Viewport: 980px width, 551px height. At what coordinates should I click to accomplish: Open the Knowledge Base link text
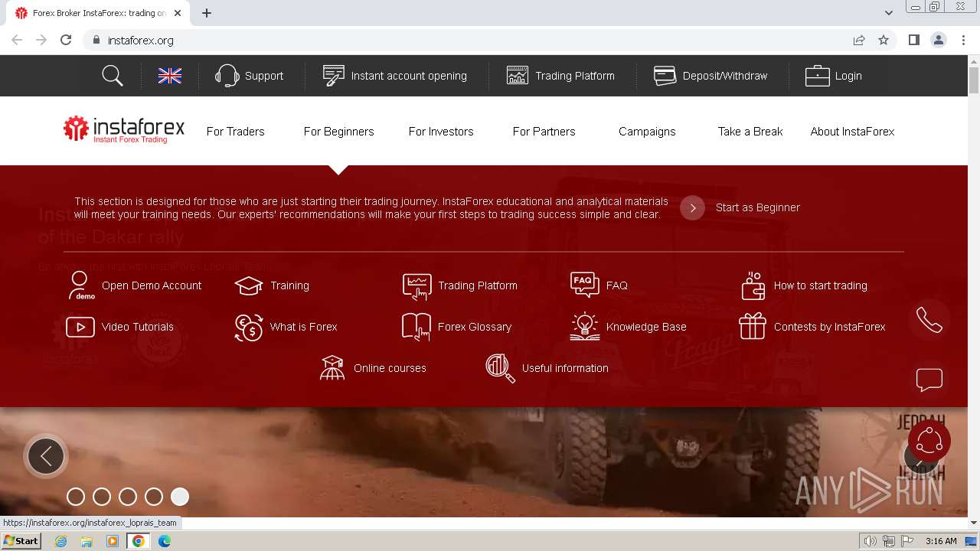pos(646,327)
